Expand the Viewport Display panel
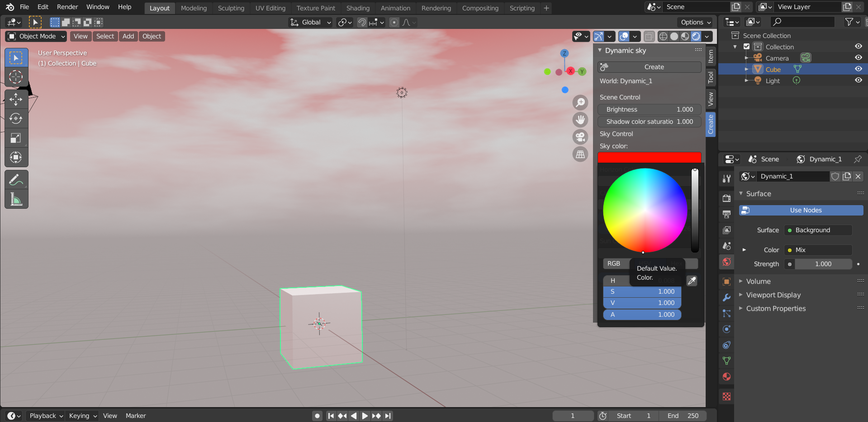 773,295
